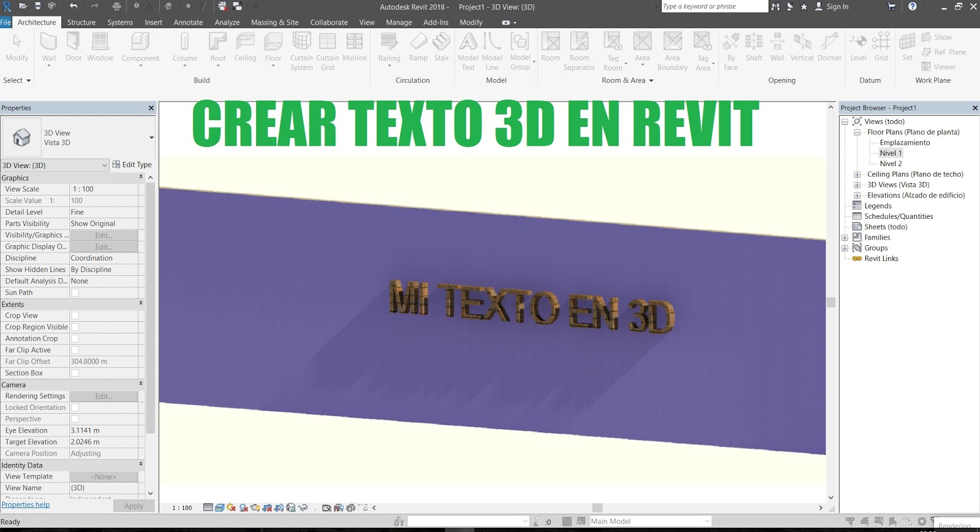Screen dimensions: 980x532
Task: Open the Massing & Site tab
Action: point(275,22)
